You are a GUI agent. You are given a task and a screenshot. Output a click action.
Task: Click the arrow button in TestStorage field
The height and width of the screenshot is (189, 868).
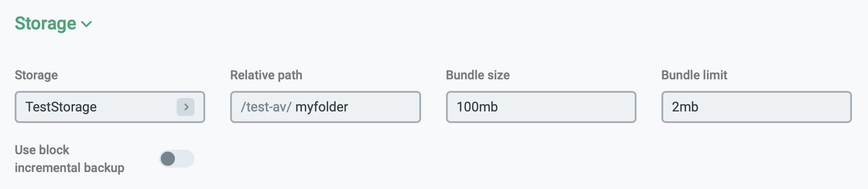(x=186, y=107)
